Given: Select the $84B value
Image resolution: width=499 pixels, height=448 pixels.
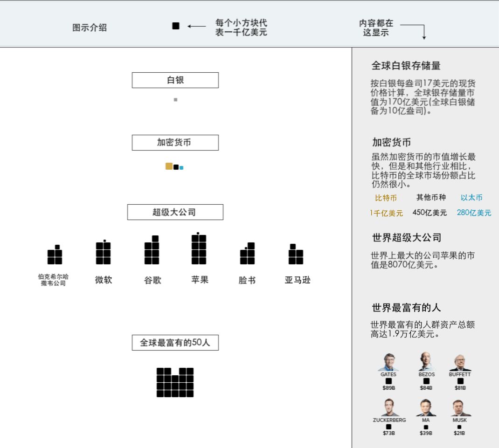Looking at the screenshot, I should (x=426, y=388).
